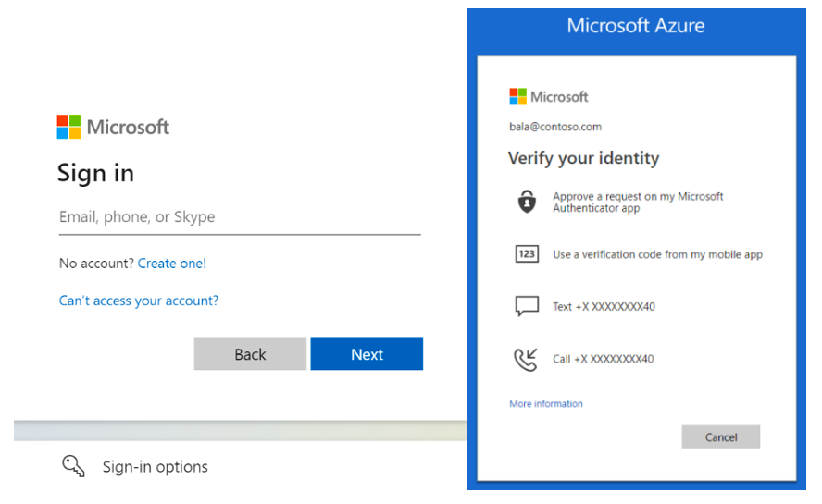The width and height of the screenshot is (822, 504).
Task: Click the phone call icon
Action: pos(525,360)
